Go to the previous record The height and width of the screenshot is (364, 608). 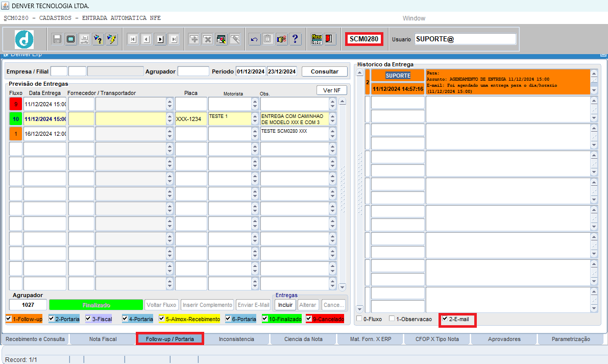[147, 39]
